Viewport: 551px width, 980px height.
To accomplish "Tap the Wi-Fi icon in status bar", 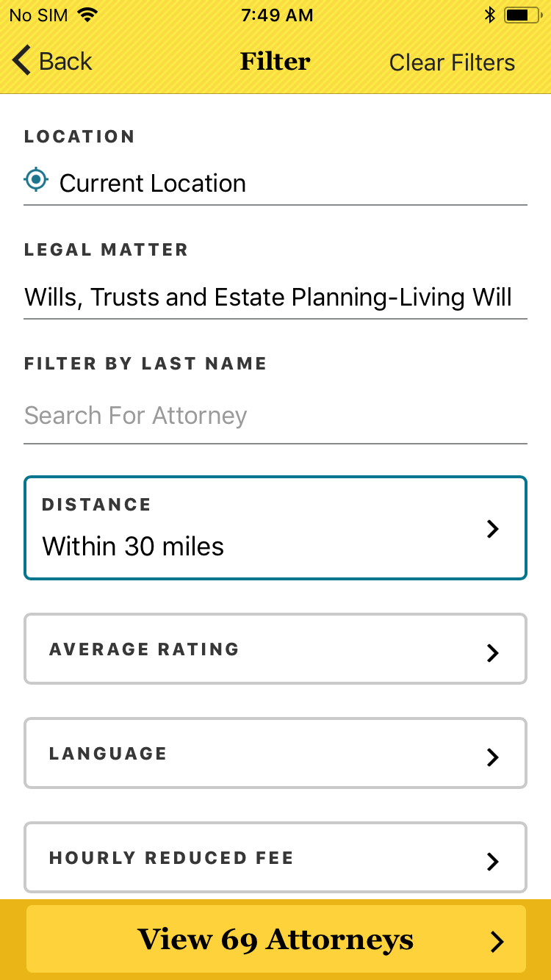I will (88, 15).
